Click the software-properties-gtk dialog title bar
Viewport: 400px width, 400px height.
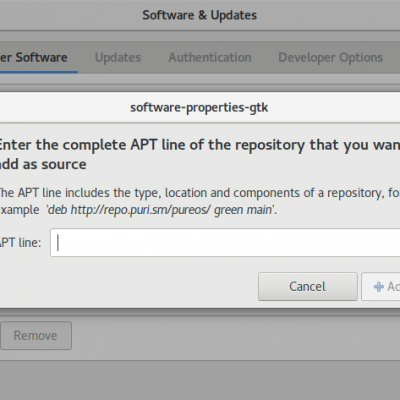coord(199,107)
